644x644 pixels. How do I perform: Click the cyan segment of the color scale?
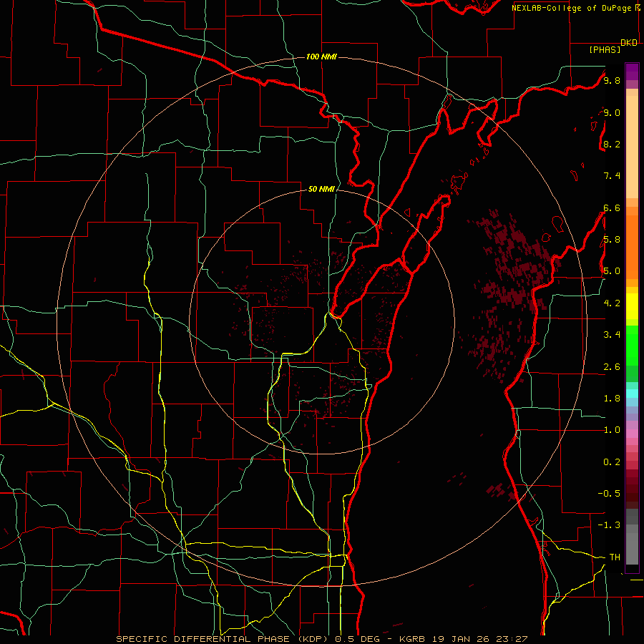click(632, 394)
